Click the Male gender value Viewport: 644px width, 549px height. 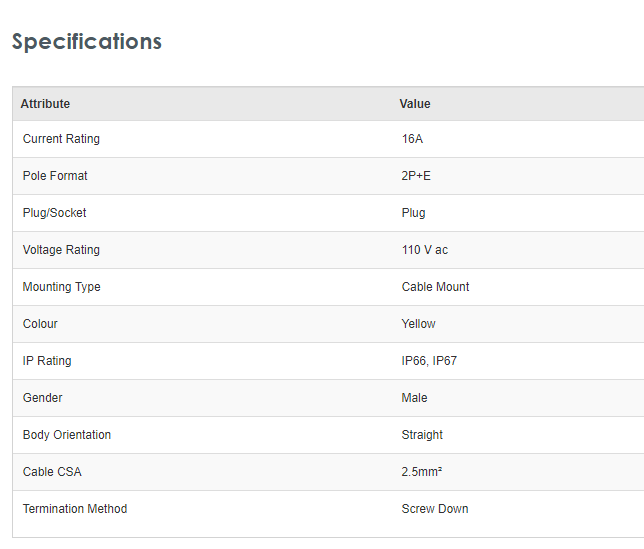pyautogui.click(x=414, y=398)
